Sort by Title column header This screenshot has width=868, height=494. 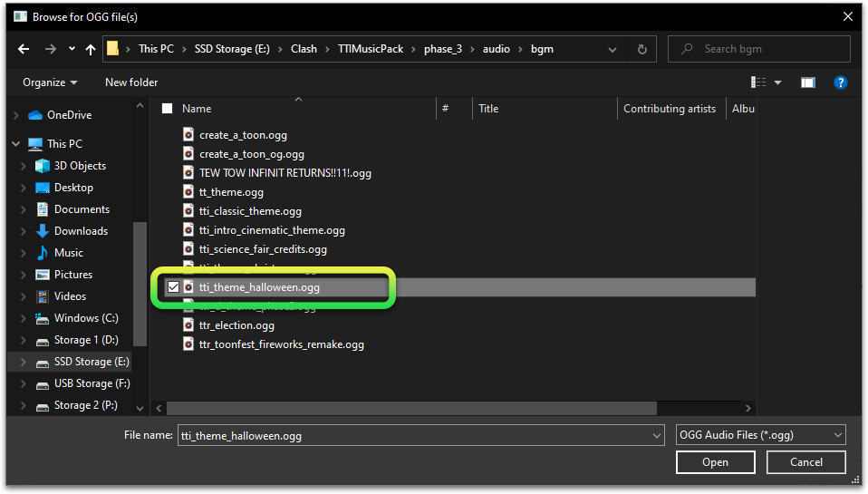[488, 109]
